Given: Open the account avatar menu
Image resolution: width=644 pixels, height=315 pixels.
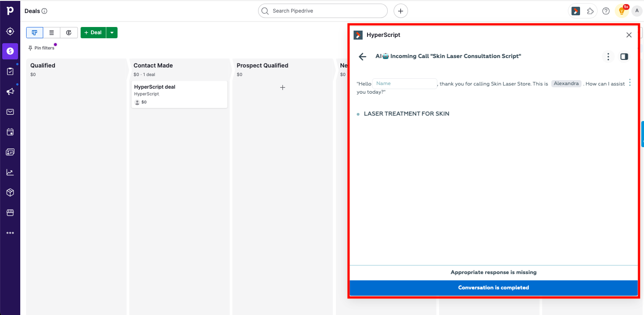Looking at the screenshot, I should point(636,10).
